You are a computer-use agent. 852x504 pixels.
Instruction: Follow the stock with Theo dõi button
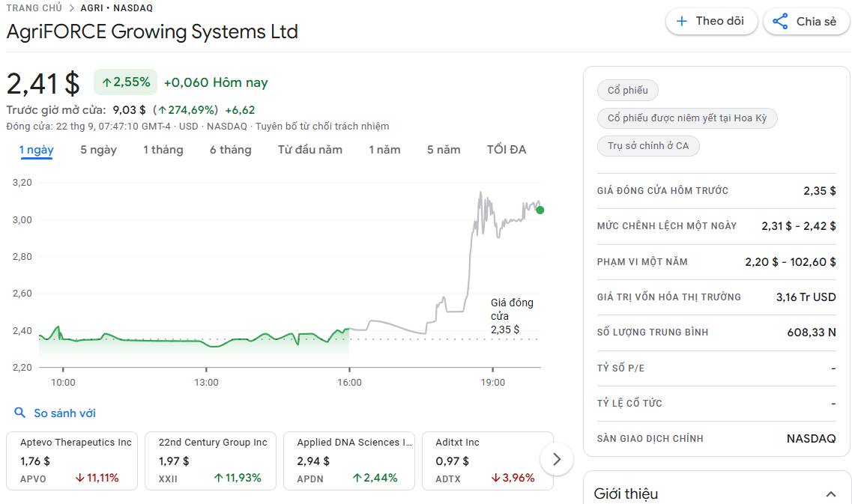click(x=711, y=21)
